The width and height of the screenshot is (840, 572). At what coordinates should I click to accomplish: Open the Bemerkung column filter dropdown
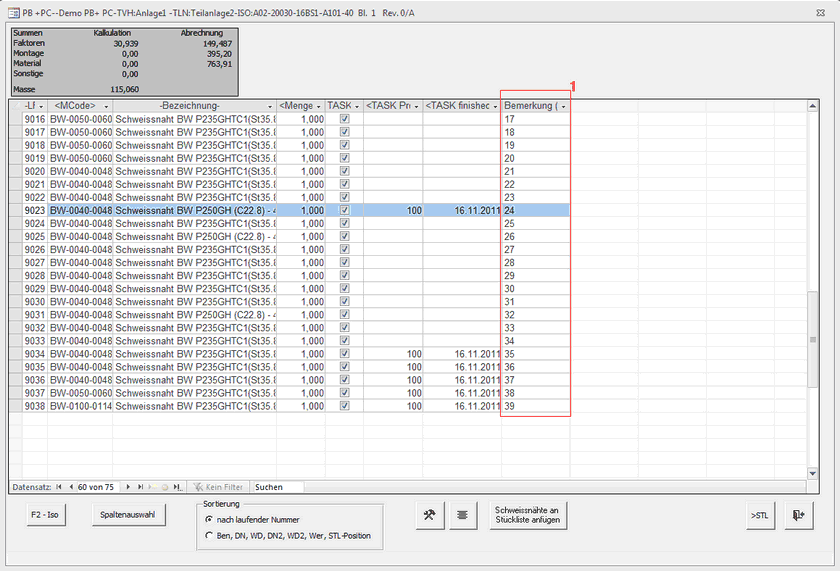point(563,106)
